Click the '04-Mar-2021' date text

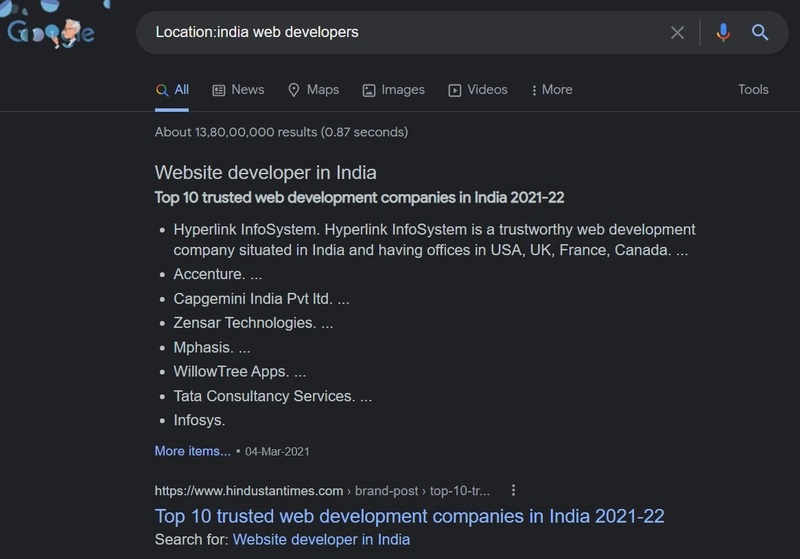(x=277, y=452)
